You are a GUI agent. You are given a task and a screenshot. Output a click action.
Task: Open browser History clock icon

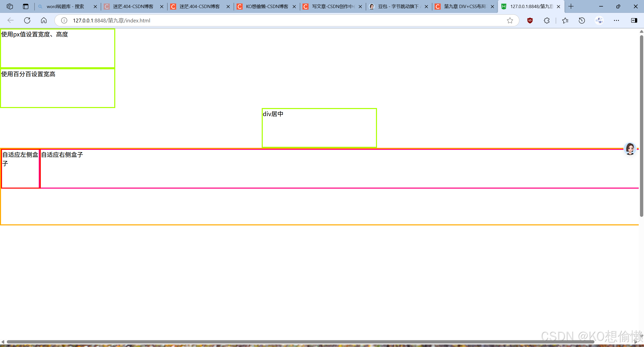582,20
